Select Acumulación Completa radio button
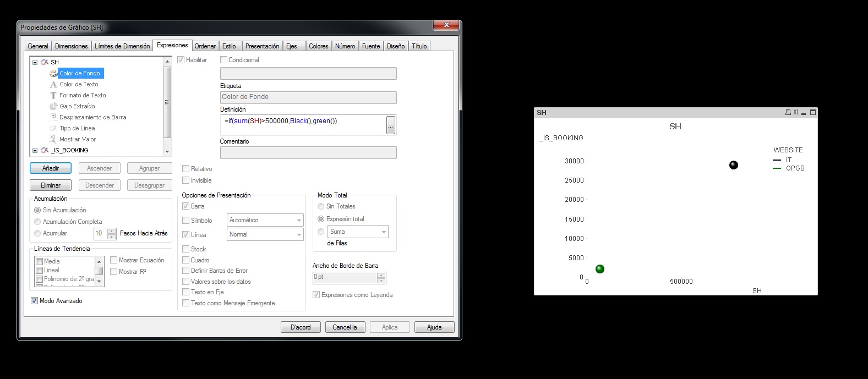The image size is (868, 379). [37, 222]
